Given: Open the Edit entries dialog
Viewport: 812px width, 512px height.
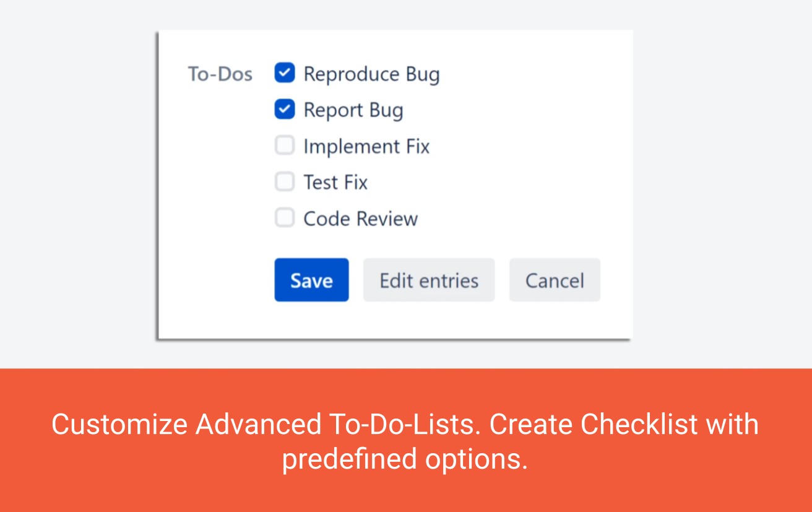Looking at the screenshot, I should click(x=429, y=280).
